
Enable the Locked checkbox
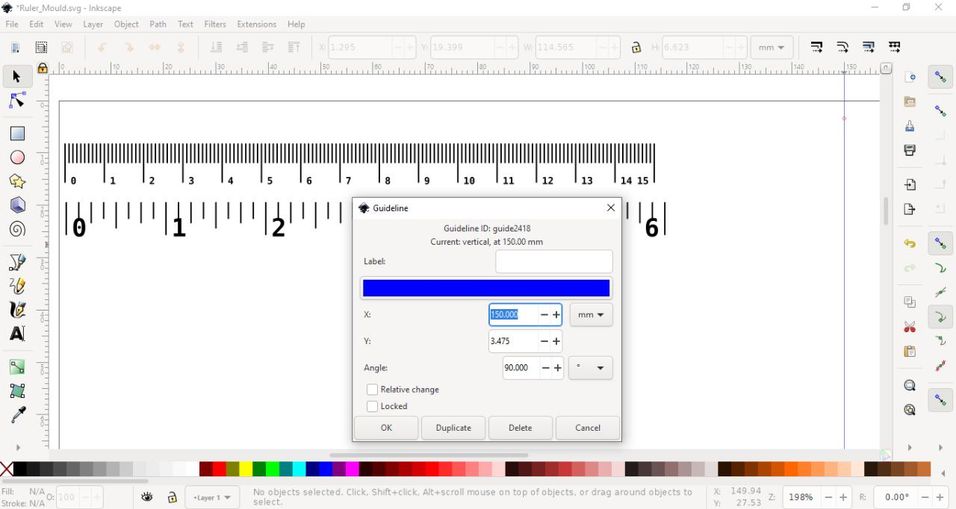coord(372,406)
